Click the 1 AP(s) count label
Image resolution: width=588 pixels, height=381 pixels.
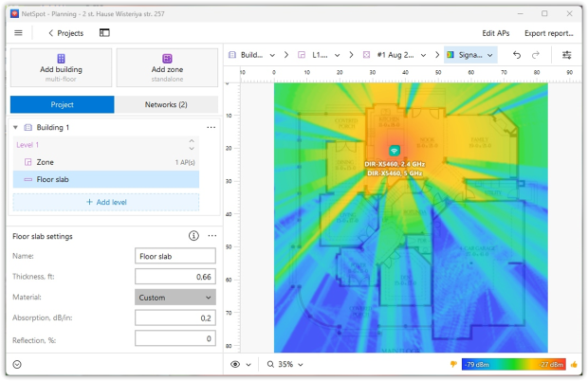point(185,163)
